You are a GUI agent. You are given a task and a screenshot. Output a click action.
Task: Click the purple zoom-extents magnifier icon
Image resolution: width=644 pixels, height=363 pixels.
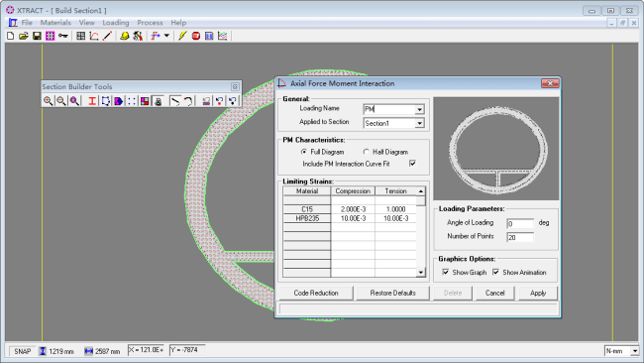[x=74, y=101]
